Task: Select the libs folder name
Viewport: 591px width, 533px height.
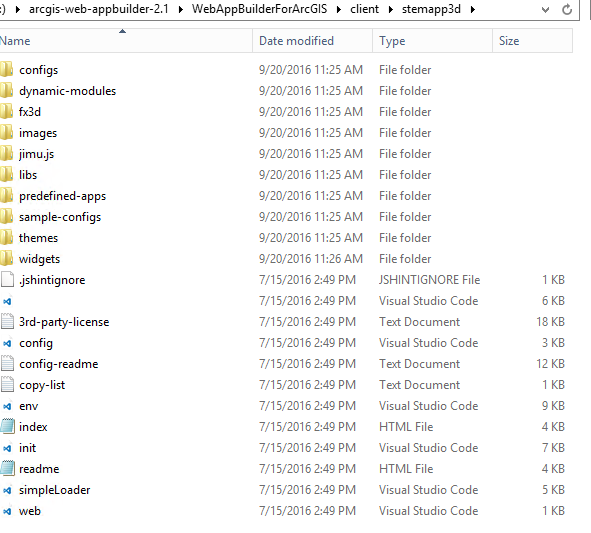Action: tap(28, 175)
